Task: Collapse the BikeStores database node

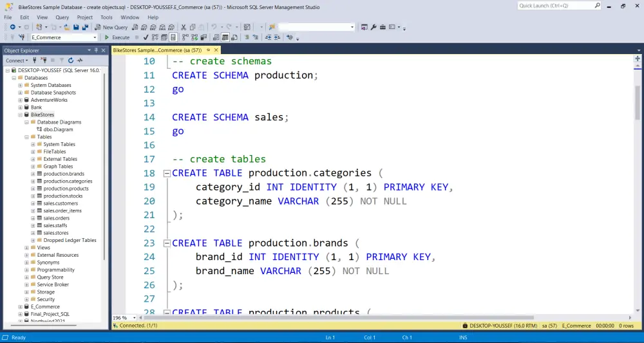Action: pyautogui.click(x=20, y=115)
